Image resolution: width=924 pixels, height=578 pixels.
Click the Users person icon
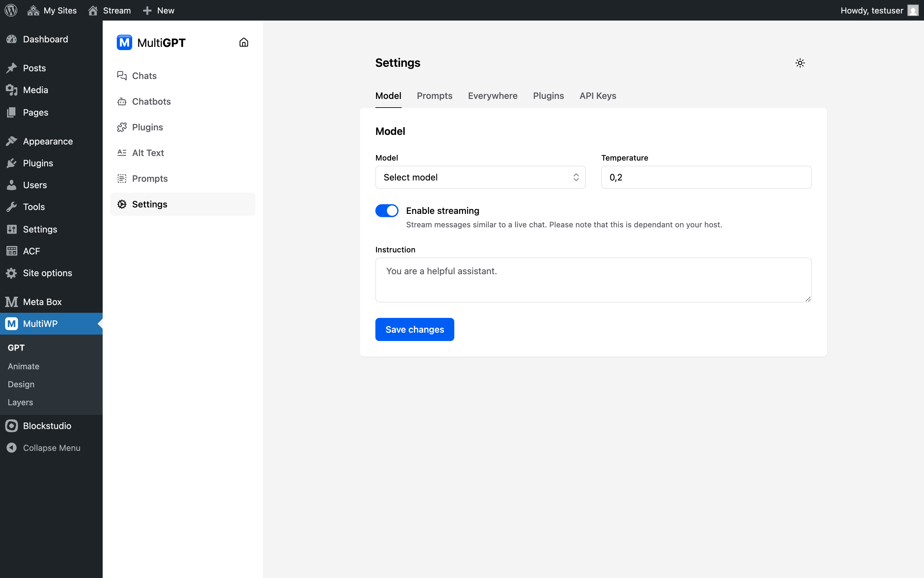coord(12,185)
